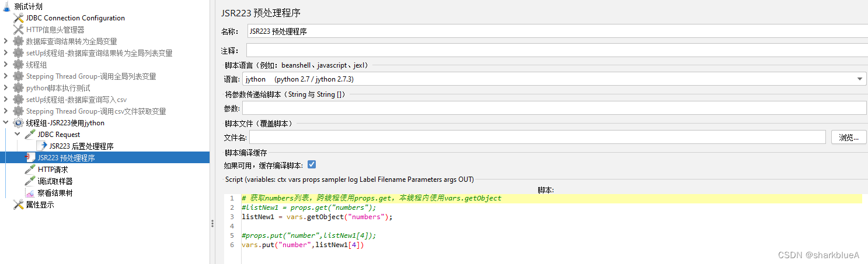
Task: Collapse 线程组-JSR223使用jython tree node
Action: (x=5, y=122)
